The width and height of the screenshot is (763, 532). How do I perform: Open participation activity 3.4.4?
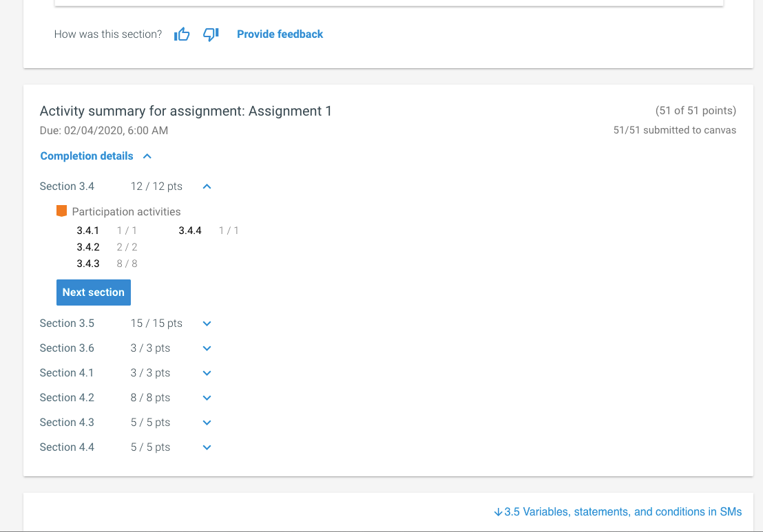pyautogui.click(x=190, y=231)
